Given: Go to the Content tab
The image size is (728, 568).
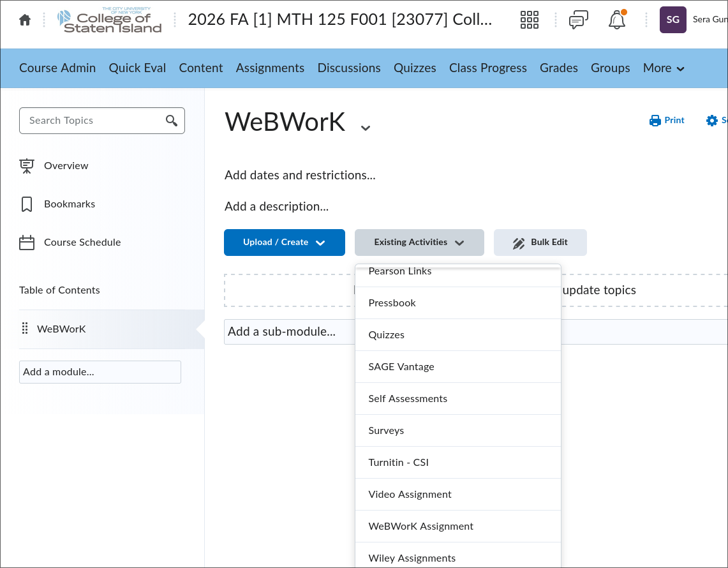Looking at the screenshot, I should [201, 68].
